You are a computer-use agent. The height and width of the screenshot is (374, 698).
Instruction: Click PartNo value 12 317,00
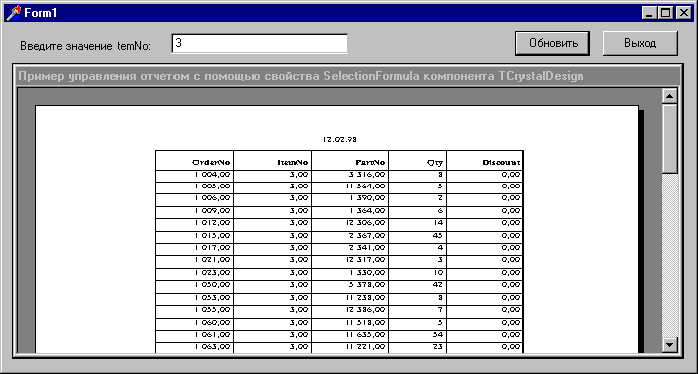pyautogui.click(x=366, y=259)
